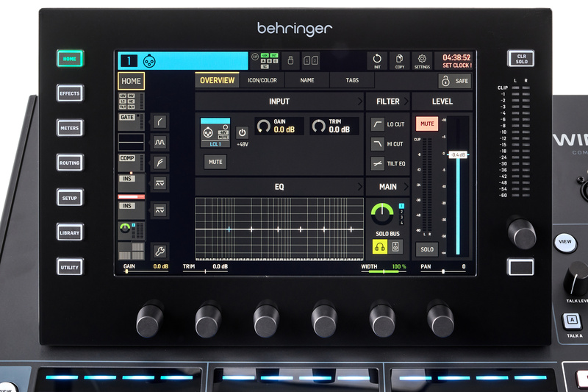The width and height of the screenshot is (588, 392).
Task: Toggle the first INS block in sidebar
Action: (132, 183)
